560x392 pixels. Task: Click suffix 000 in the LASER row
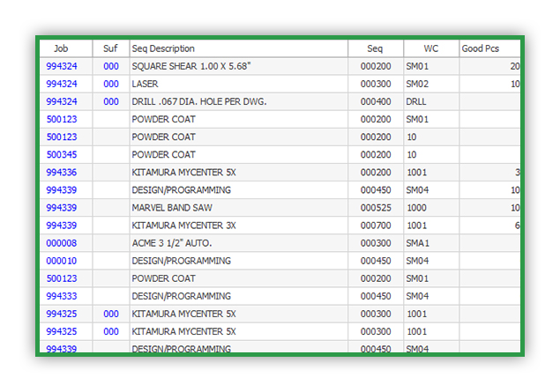111,85
